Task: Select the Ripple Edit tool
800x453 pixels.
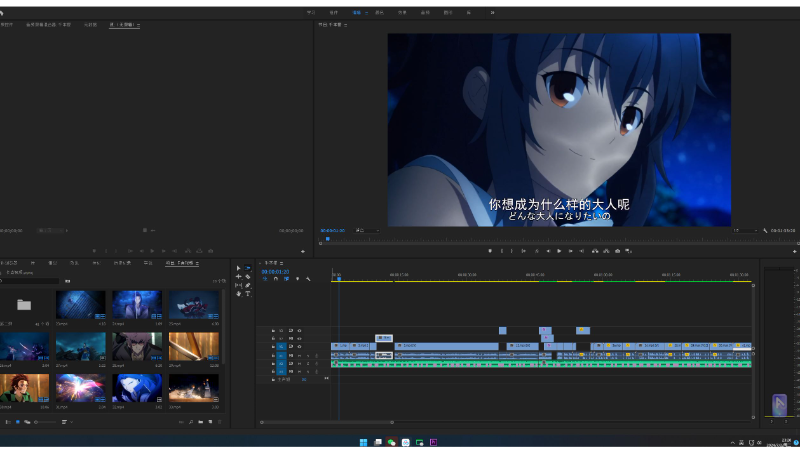Action: 238,276
